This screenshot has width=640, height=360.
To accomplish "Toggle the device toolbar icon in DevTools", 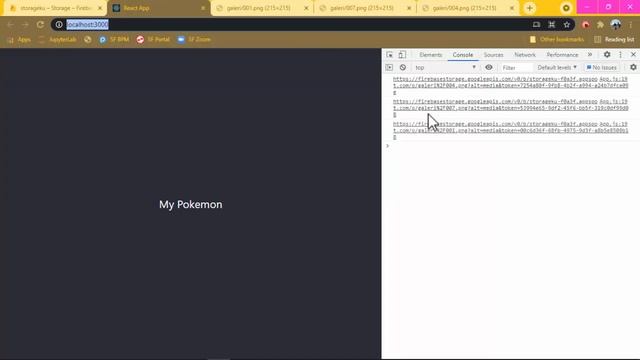I will (402, 55).
